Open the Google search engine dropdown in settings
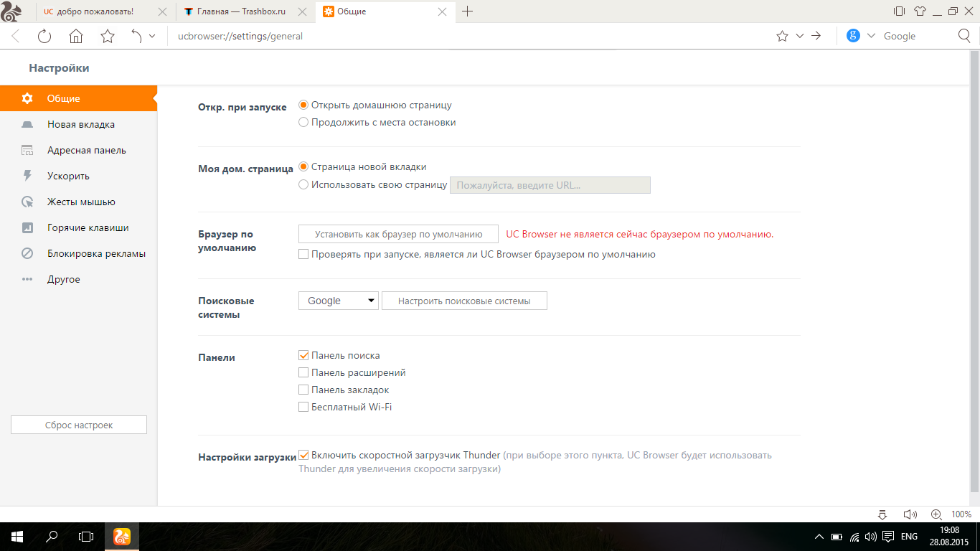 click(338, 301)
